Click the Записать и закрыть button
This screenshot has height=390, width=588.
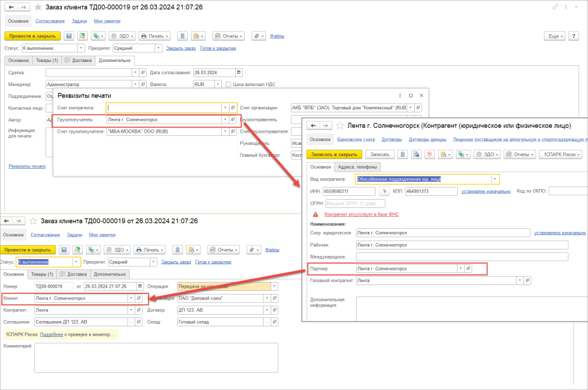[334, 154]
